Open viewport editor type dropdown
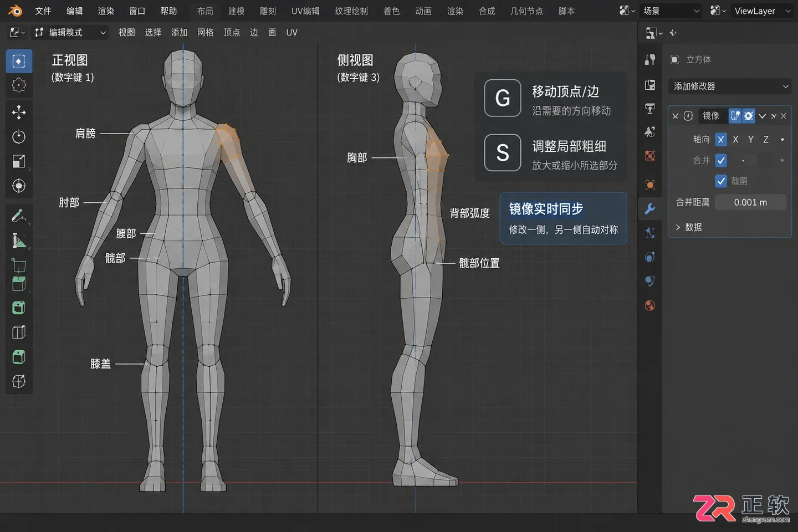Image resolution: width=798 pixels, height=532 pixels. 17,33
